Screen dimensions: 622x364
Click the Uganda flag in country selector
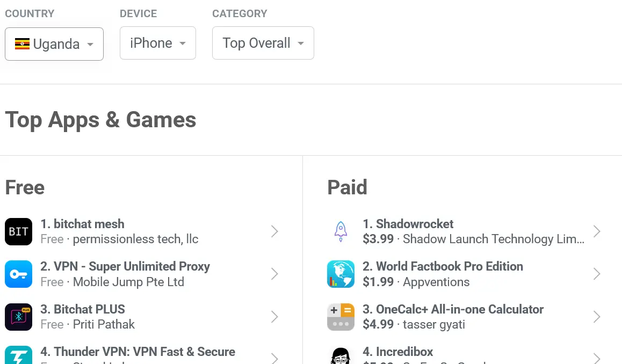[x=22, y=44]
